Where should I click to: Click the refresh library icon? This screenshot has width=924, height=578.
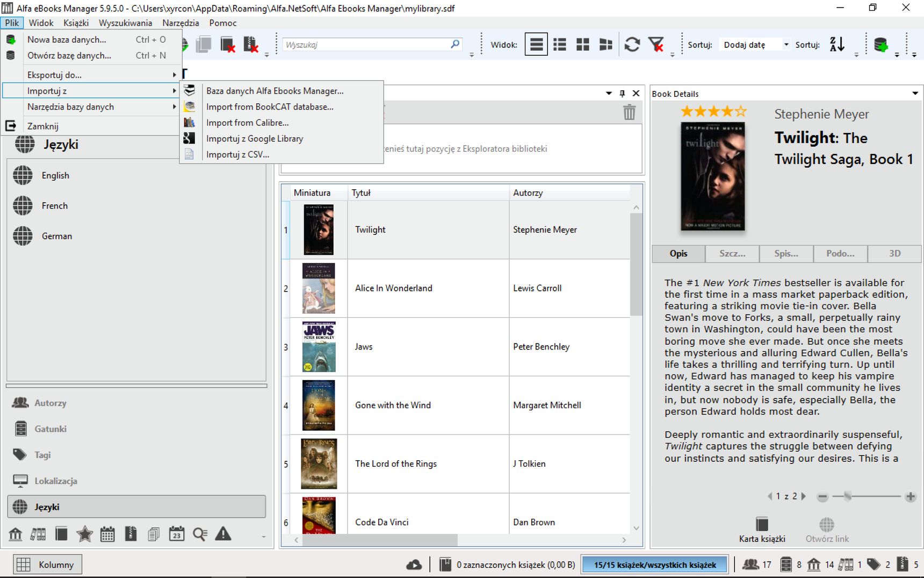(632, 45)
